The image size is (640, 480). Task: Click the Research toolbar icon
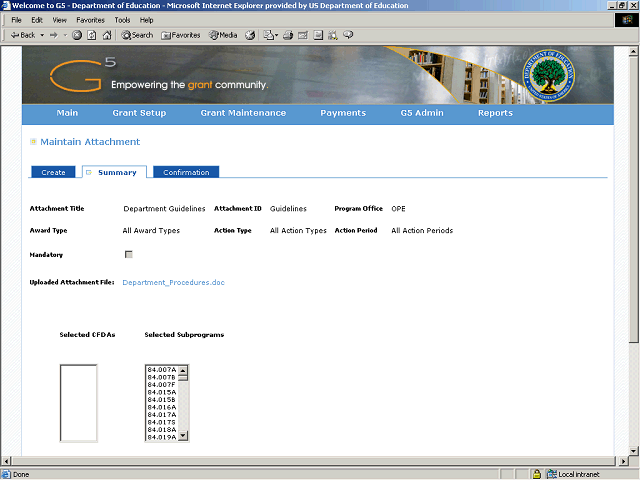[333, 35]
